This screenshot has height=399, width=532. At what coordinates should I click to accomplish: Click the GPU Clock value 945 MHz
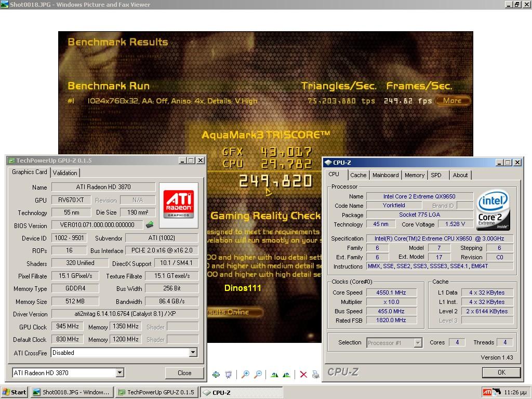pyautogui.click(x=67, y=326)
